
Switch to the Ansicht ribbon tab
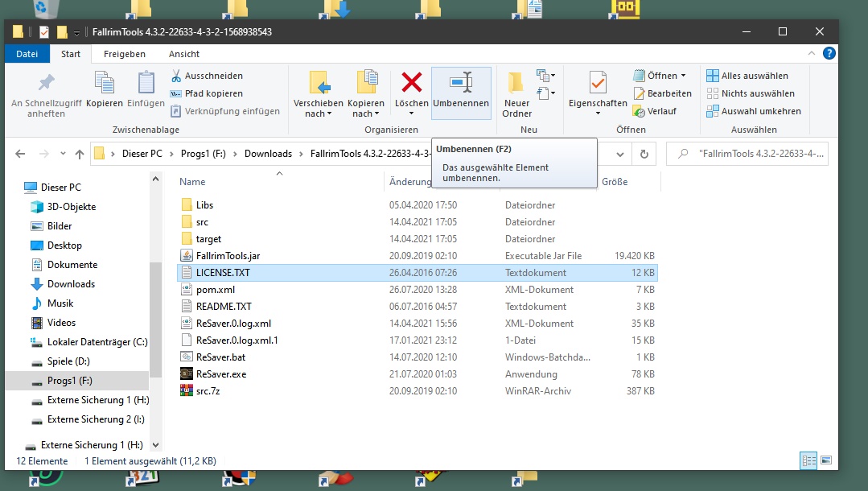pyautogui.click(x=183, y=54)
